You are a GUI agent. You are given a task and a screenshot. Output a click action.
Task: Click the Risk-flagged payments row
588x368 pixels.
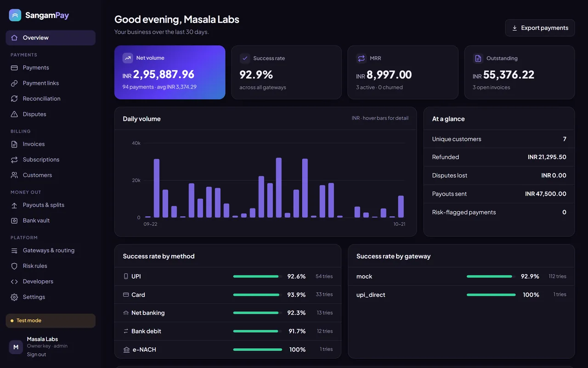click(499, 213)
